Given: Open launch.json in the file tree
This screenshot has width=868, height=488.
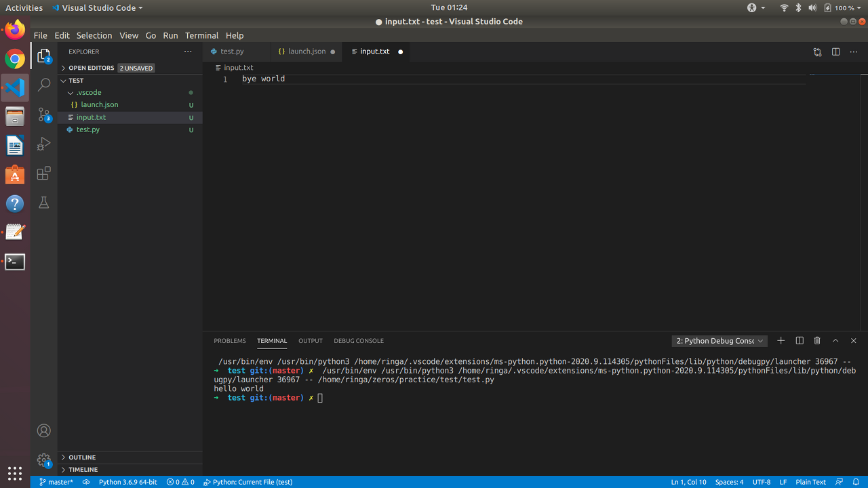Looking at the screenshot, I should (x=130, y=105).
